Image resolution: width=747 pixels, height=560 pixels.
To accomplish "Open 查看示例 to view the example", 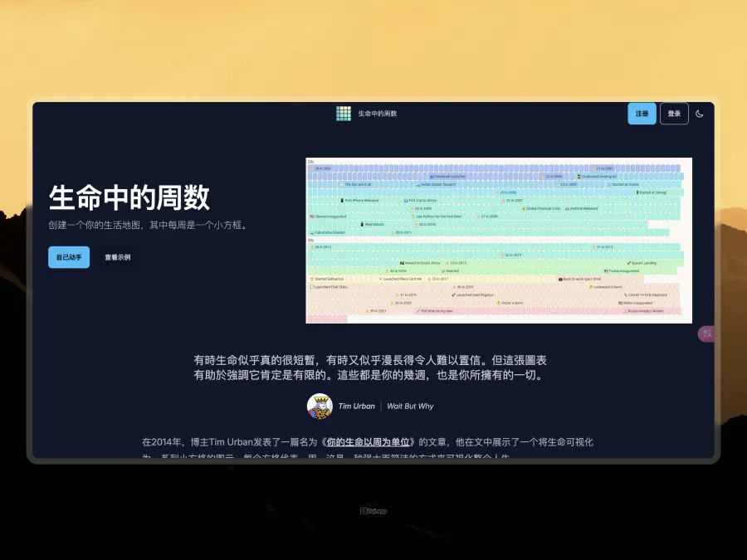I will tap(117, 257).
